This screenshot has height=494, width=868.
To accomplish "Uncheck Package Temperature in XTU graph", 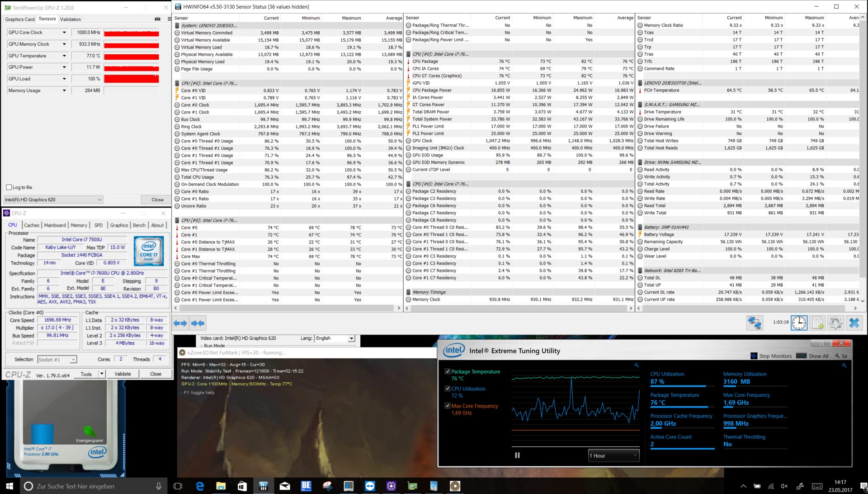I will click(x=448, y=371).
